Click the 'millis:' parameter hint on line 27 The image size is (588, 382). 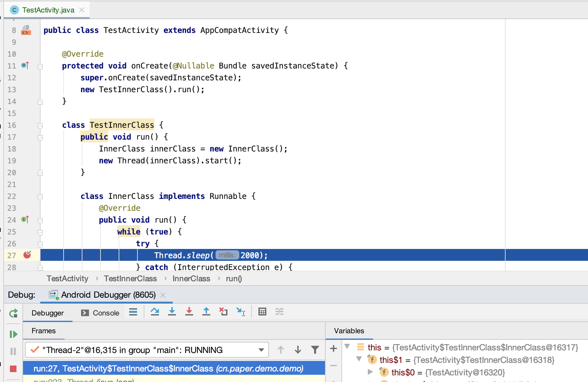[227, 255]
